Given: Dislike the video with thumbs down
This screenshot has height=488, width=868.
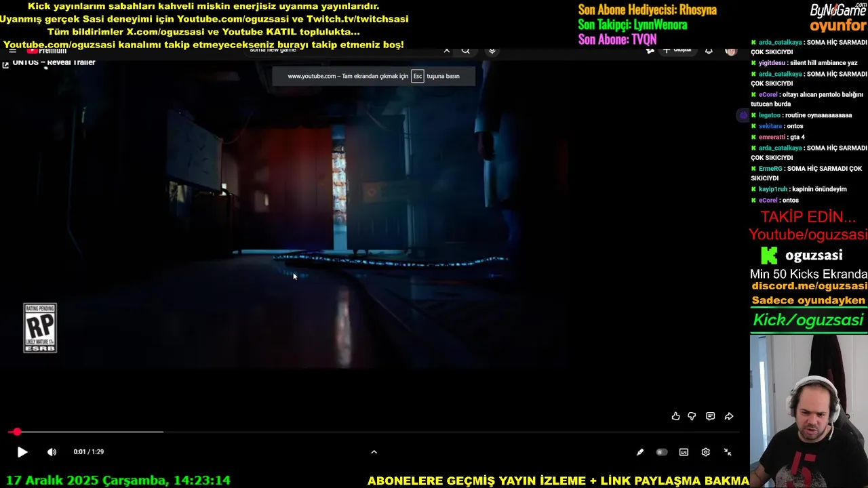Looking at the screenshot, I should 692,416.
